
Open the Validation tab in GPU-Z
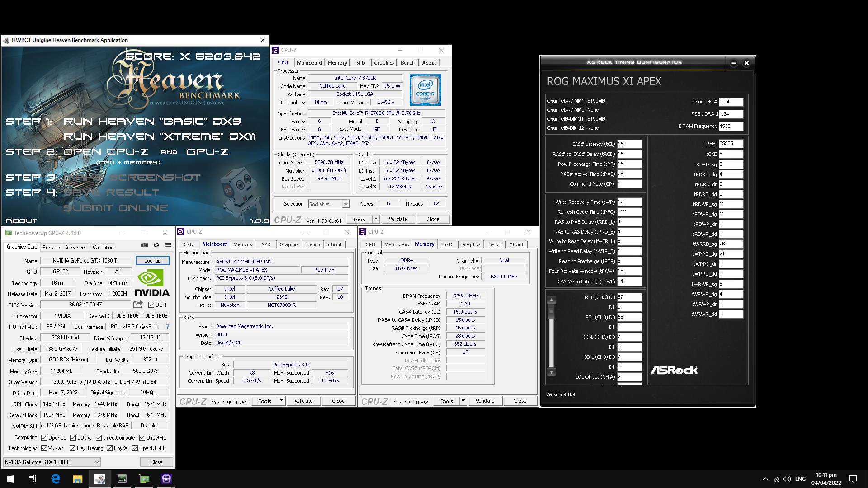[103, 248]
